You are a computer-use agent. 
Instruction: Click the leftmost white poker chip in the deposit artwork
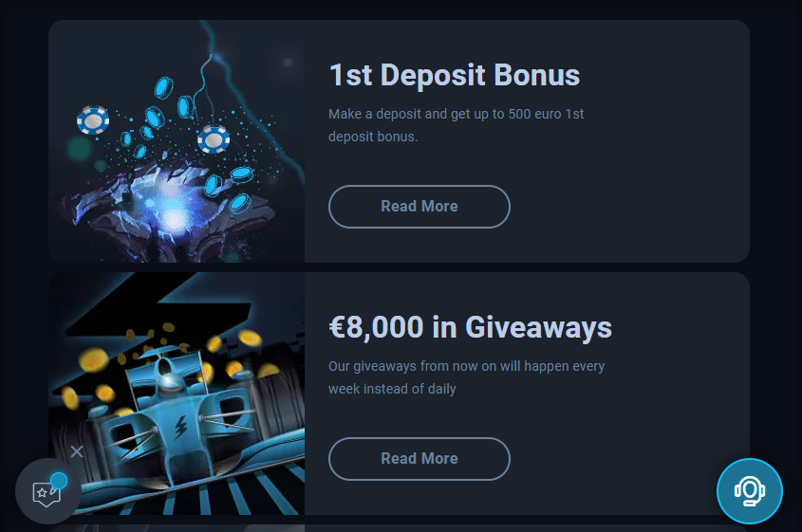coord(93,120)
